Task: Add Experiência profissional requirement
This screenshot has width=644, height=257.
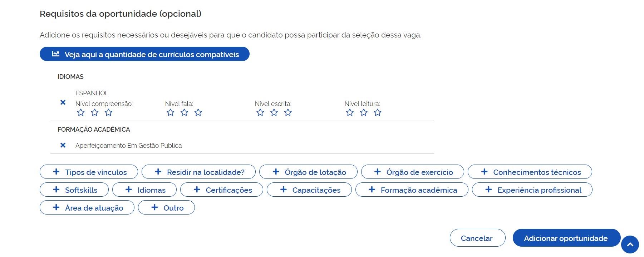Action: pos(532,190)
